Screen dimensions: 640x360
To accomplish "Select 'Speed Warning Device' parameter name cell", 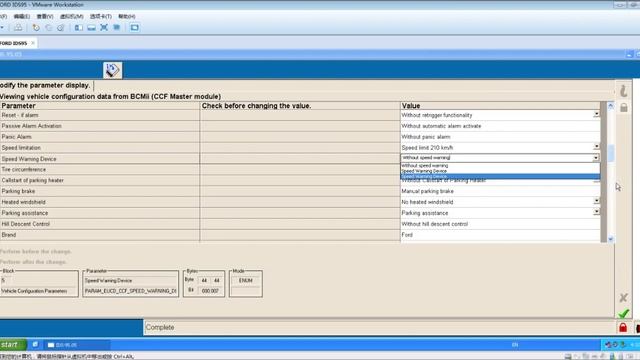I will [x=100, y=159].
